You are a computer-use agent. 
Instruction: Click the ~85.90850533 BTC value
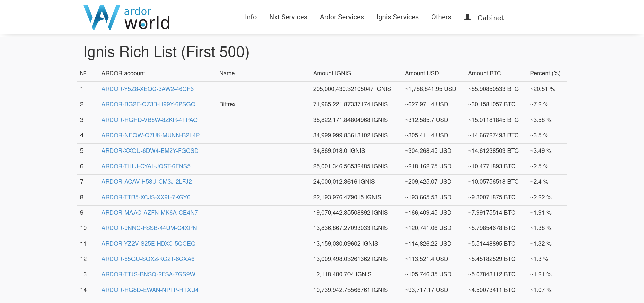point(493,89)
